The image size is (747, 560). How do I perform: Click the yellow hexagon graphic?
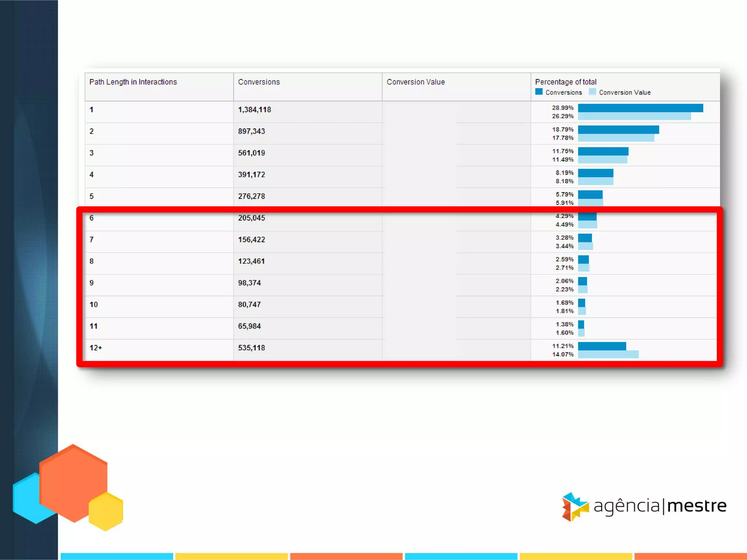point(106,511)
